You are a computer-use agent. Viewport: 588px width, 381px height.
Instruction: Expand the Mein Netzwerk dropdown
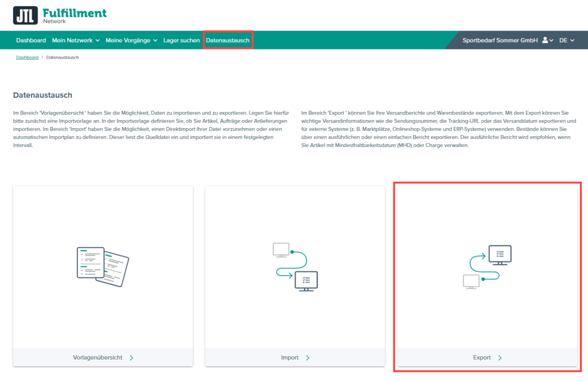pos(76,40)
